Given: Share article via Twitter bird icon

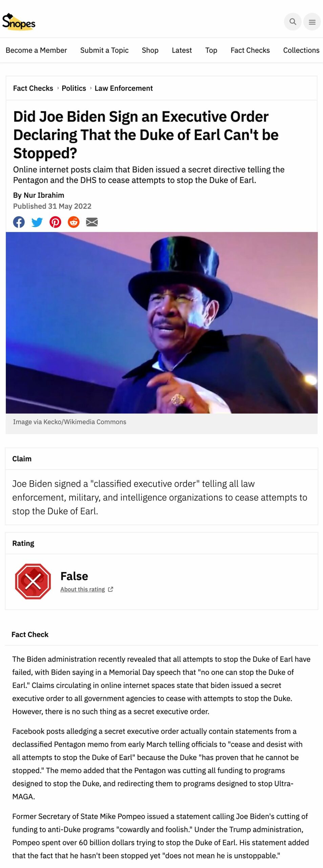Looking at the screenshot, I should 37,222.
